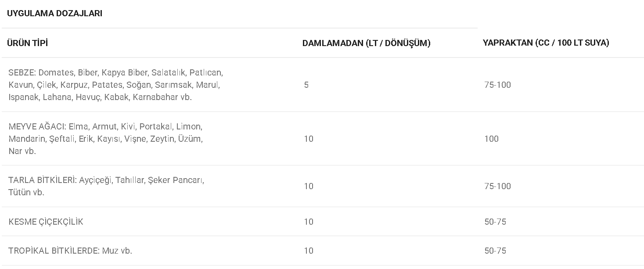Click the MEYVE AĞACI product type cell
The height and width of the screenshot is (269, 644).
(105, 139)
